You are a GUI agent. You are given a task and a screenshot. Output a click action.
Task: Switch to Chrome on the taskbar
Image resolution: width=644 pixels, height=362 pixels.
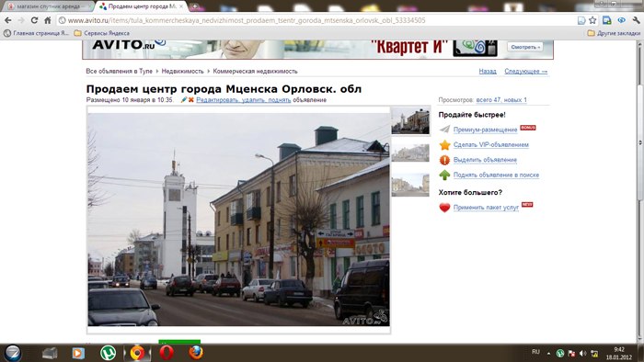(137, 353)
